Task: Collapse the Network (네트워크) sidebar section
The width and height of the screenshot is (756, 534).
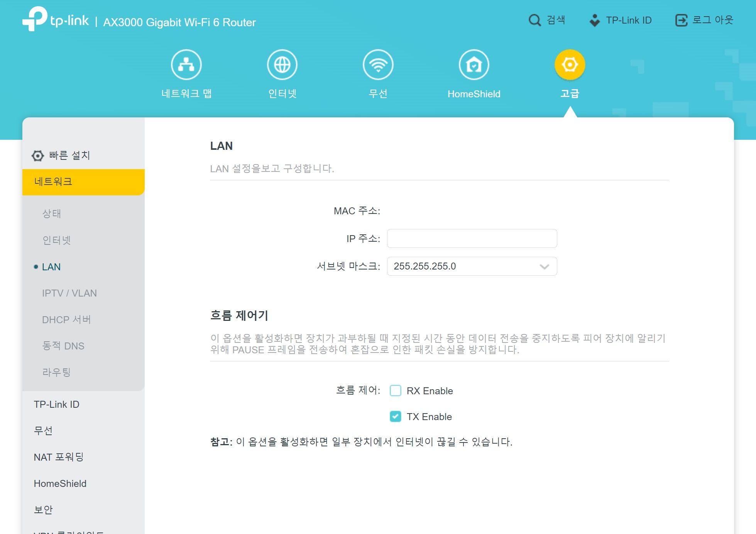Action: point(83,182)
